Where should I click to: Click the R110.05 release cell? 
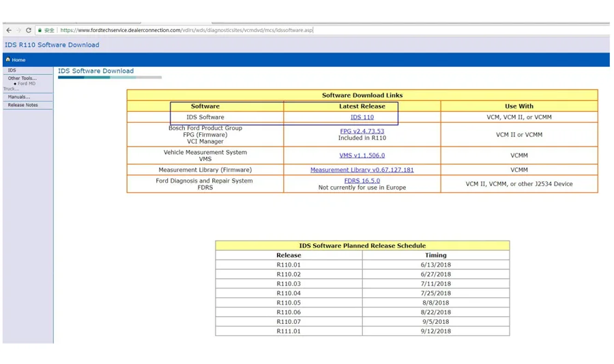289,303
